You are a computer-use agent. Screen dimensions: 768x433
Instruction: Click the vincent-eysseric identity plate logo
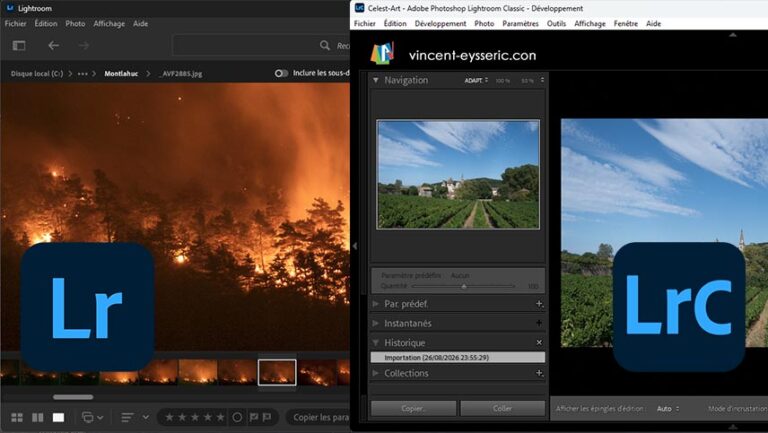[382, 53]
